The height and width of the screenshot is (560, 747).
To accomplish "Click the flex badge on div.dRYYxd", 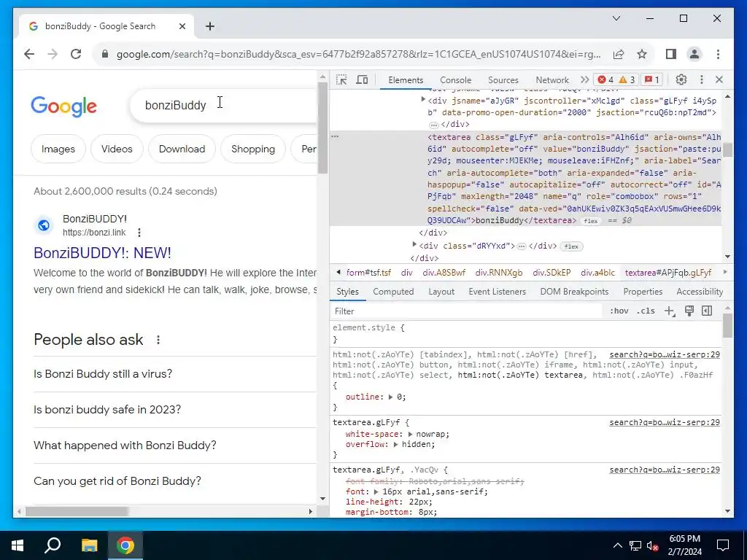I will 571,246.
